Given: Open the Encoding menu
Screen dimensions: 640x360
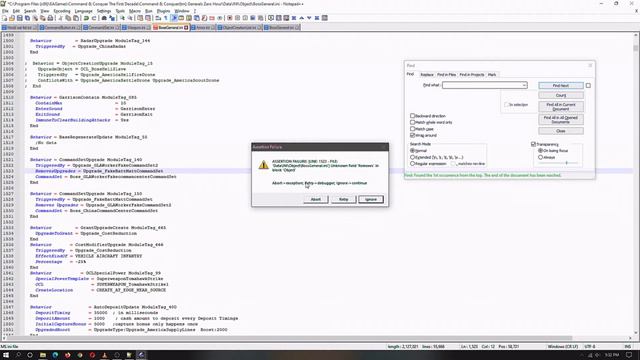Looking at the screenshot, I should [x=62, y=11].
